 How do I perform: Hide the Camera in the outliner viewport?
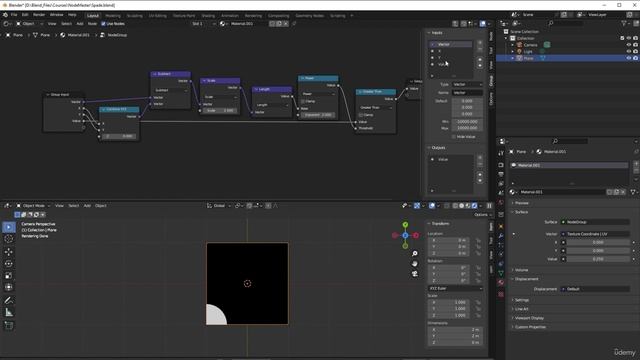(629, 45)
